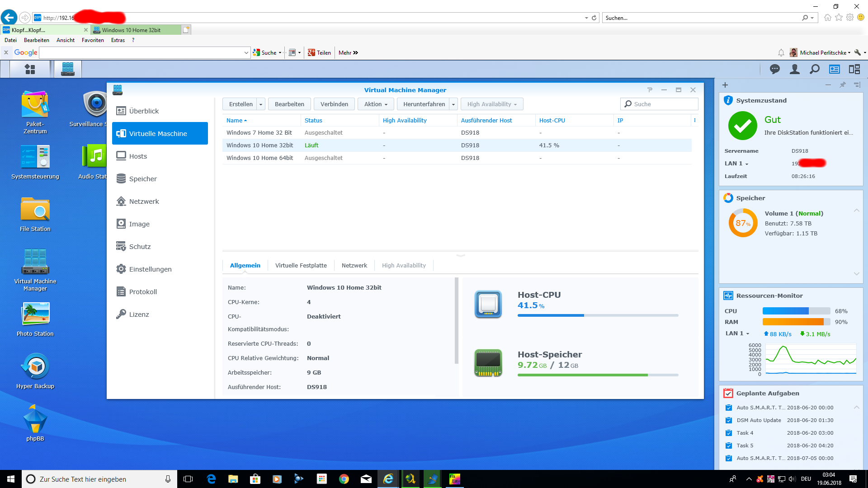Switch to the Virtuelle Festplatte tab
868x488 pixels.
coord(301,265)
